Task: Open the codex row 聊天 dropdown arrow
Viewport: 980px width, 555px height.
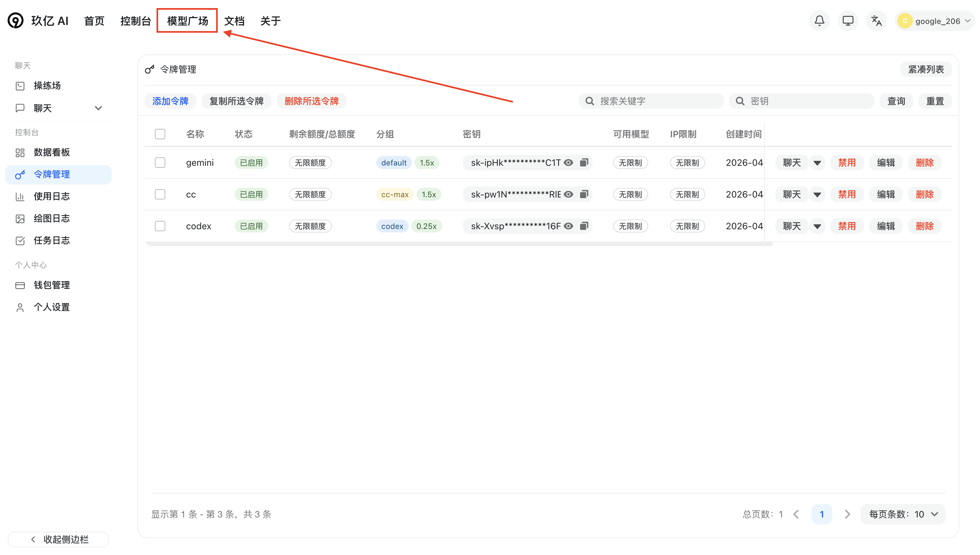Action: (x=817, y=226)
